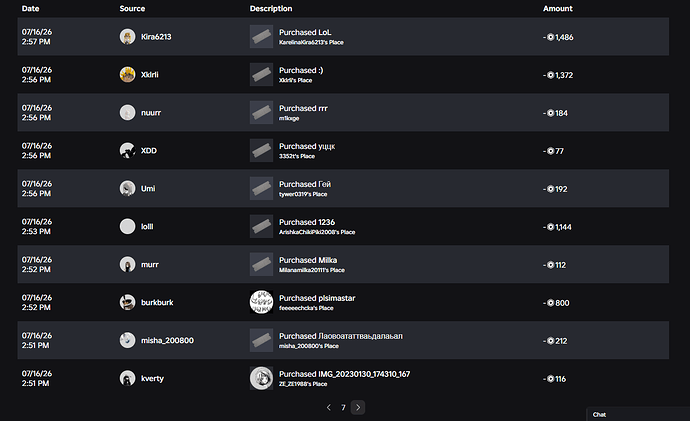
Task: Click XDD's black and white avatar
Action: click(x=127, y=150)
